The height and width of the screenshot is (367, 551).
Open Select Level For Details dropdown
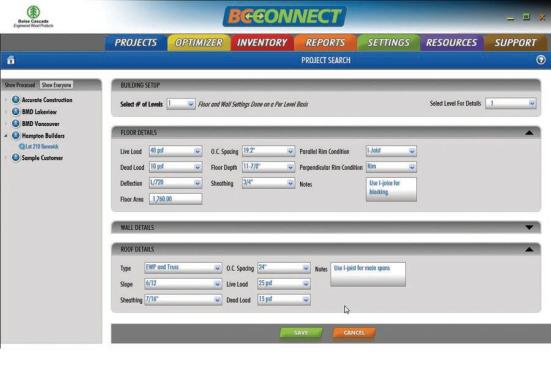point(511,103)
